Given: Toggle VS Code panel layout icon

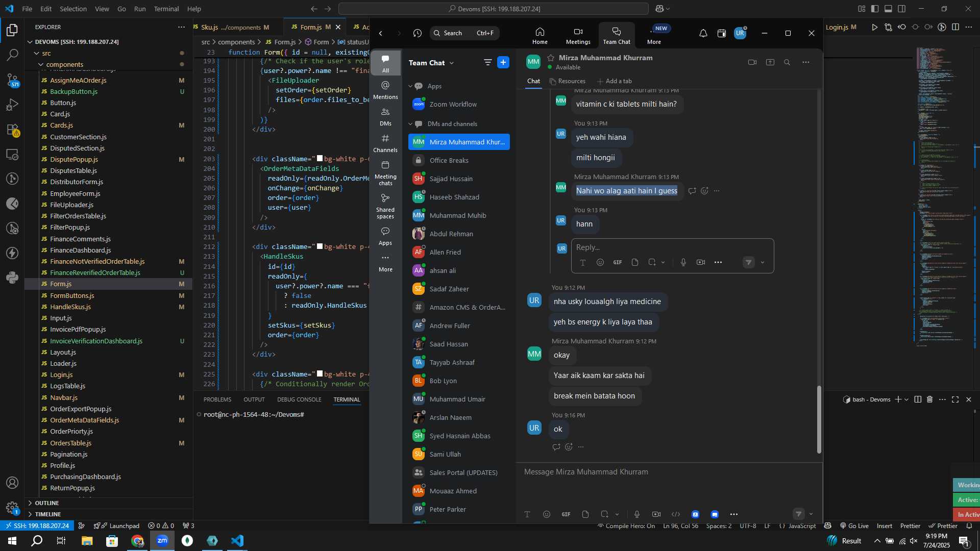Looking at the screenshot, I should [888, 9].
